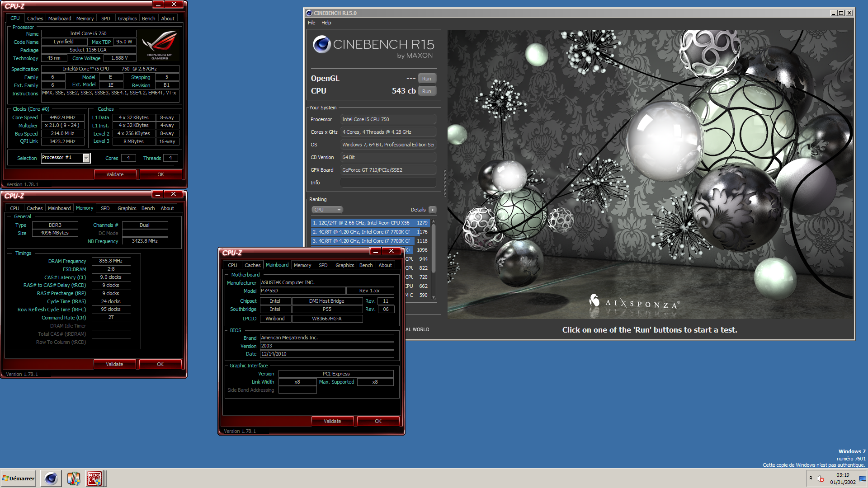Select the ranking row scoring 1176

pos(370,232)
